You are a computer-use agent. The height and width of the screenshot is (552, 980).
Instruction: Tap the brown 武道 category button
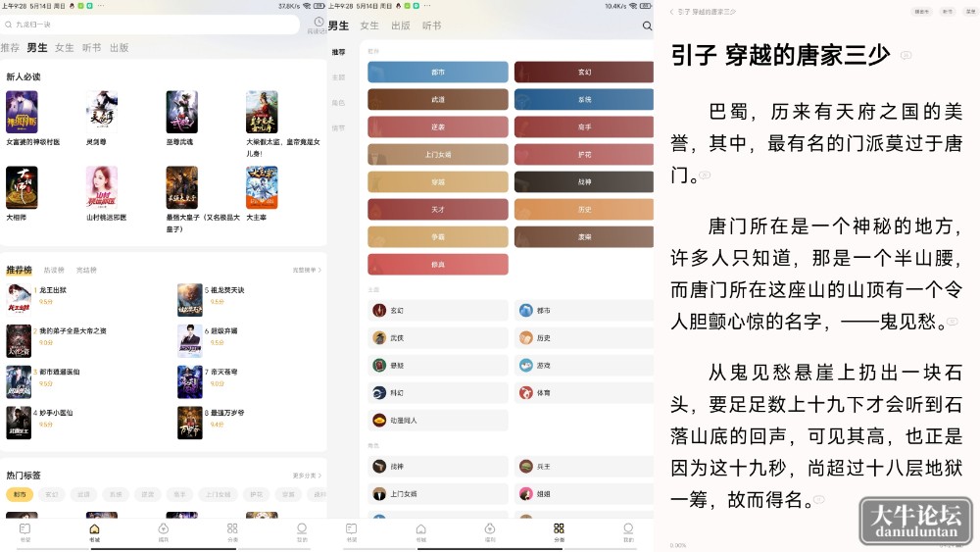437,99
